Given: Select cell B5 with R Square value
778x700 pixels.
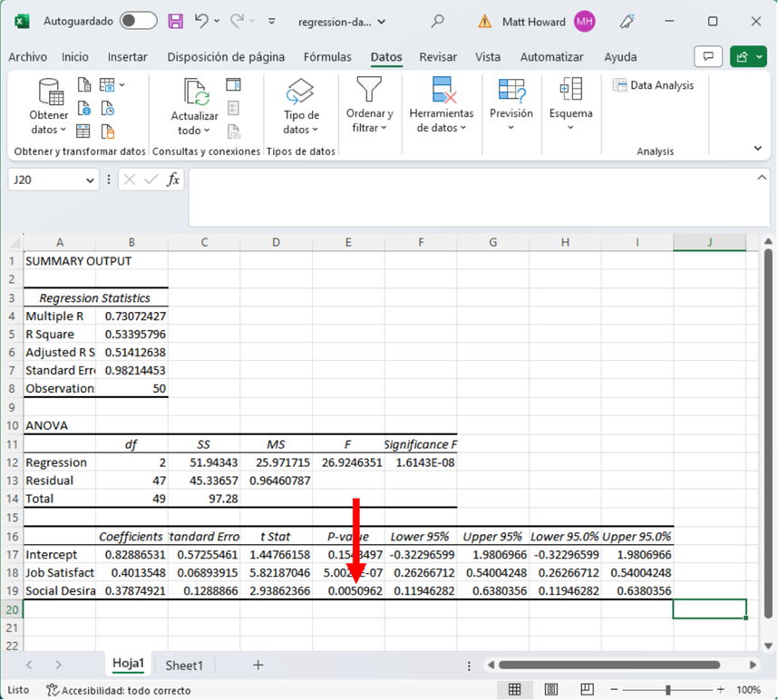Looking at the screenshot, I should [131, 334].
